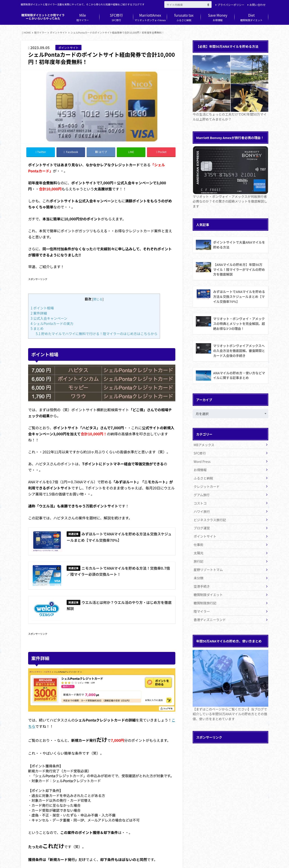Viewport: 289px width, 868px height.
Task: Open the お得情報 category
Action: coord(230,470)
